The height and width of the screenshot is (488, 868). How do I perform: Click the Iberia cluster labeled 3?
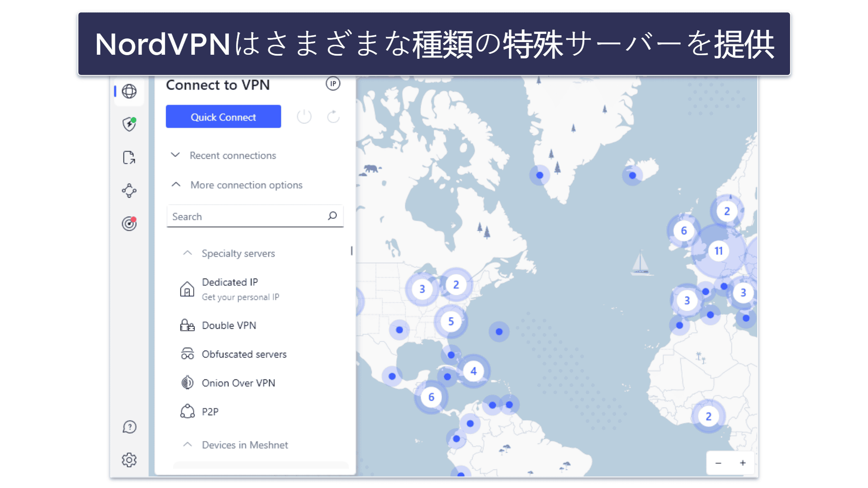[687, 300]
